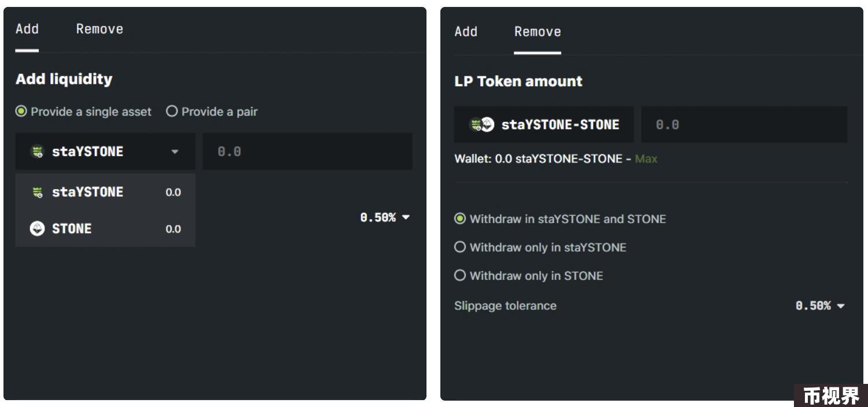This screenshot has width=868, height=407.
Task: Click the staYSTONE token icon in selector
Action: click(x=37, y=152)
